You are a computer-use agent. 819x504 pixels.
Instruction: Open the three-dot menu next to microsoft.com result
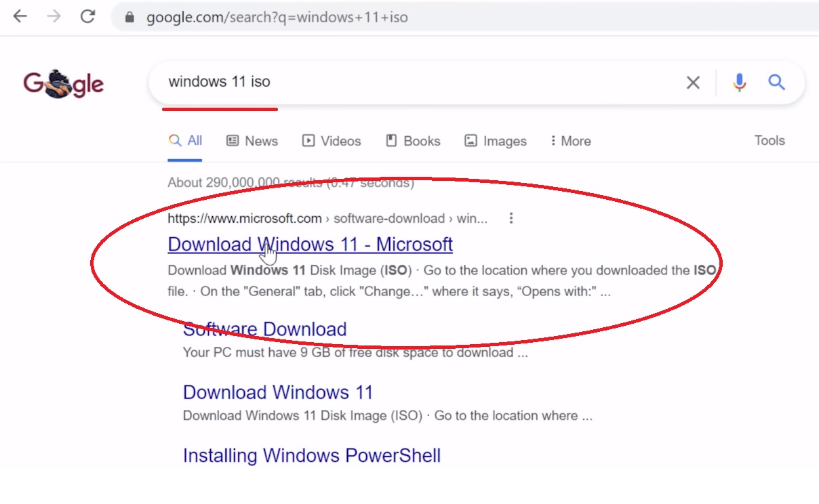[x=511, y=218]
